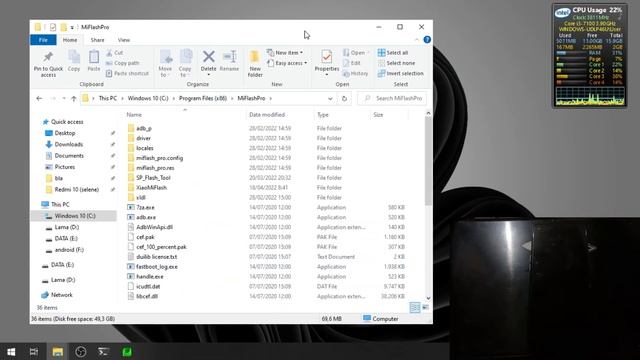Image resolution: width=640 pixels, height=360 pixels.
Task: Switch to the Share ribbon tab
Action: [x=97, y=40]
